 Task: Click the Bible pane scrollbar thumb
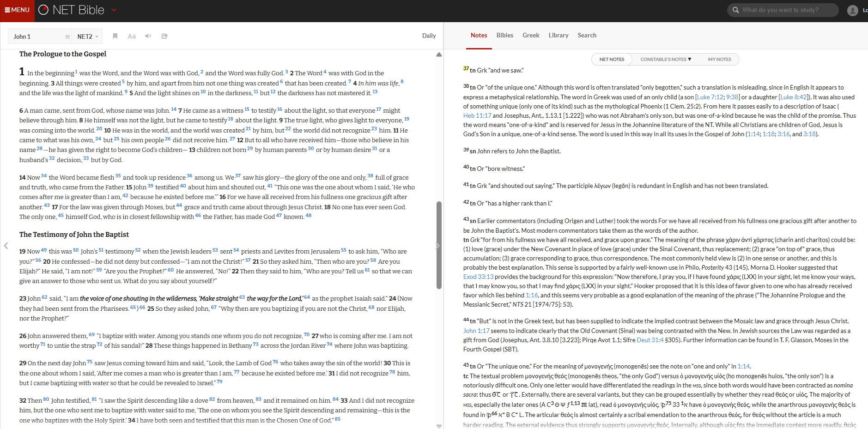[x=439, y=245]
